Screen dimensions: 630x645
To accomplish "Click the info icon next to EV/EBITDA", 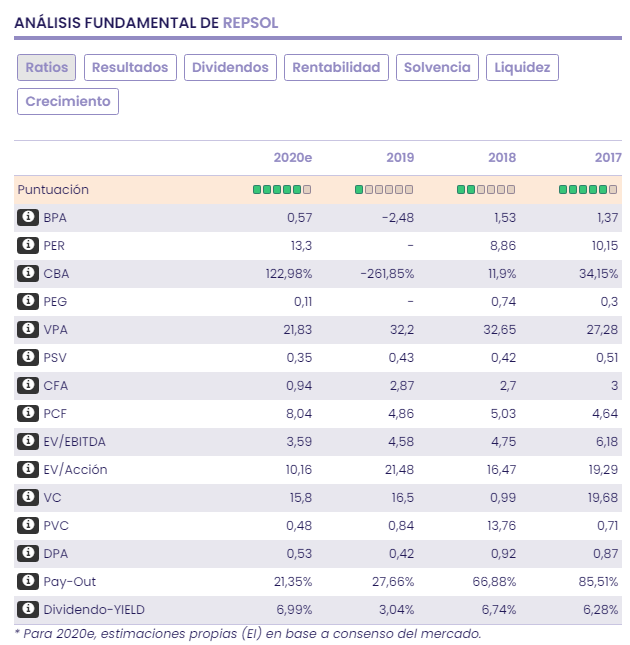I will (x=27, y=441).
